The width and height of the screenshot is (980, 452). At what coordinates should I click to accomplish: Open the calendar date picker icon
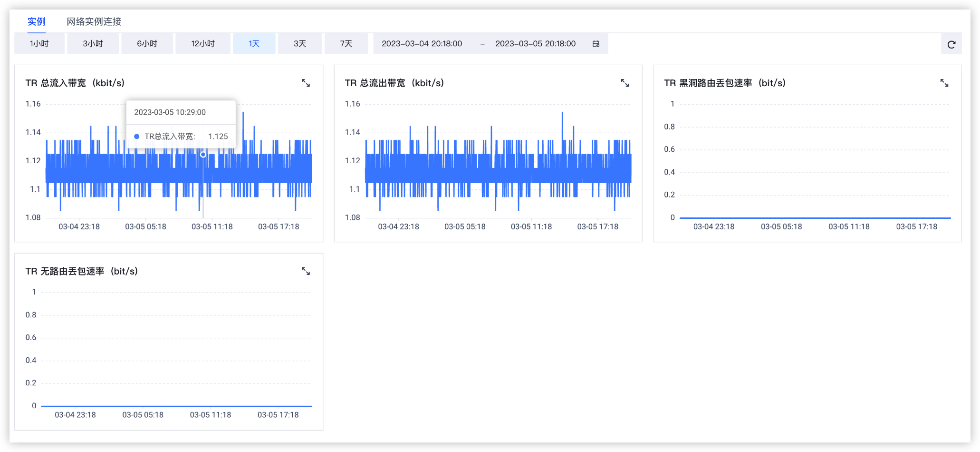[x=596, y=44]
